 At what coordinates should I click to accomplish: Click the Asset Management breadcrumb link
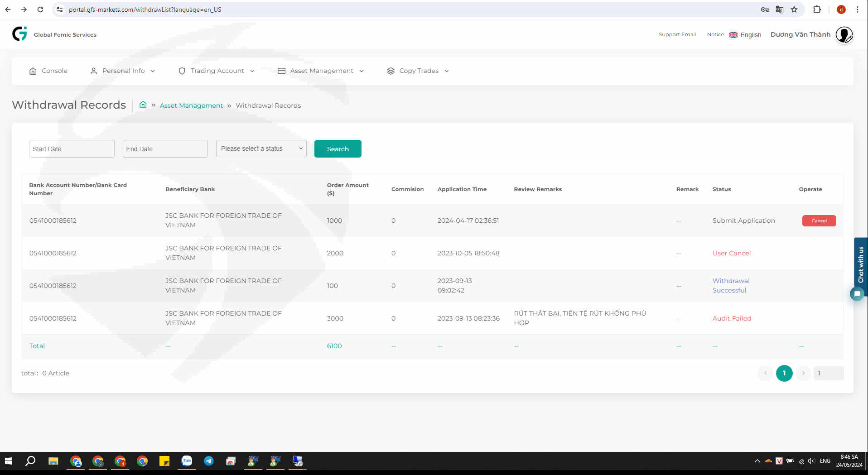191,106
